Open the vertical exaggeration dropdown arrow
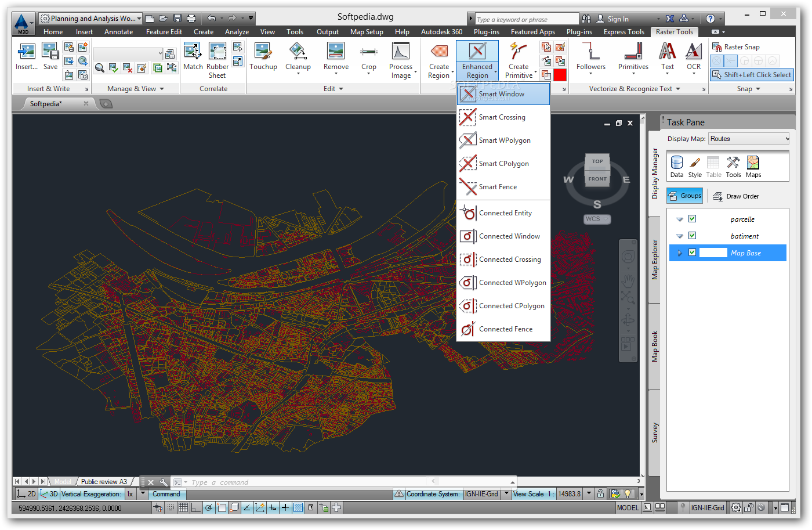 click(x=143, y=494)
